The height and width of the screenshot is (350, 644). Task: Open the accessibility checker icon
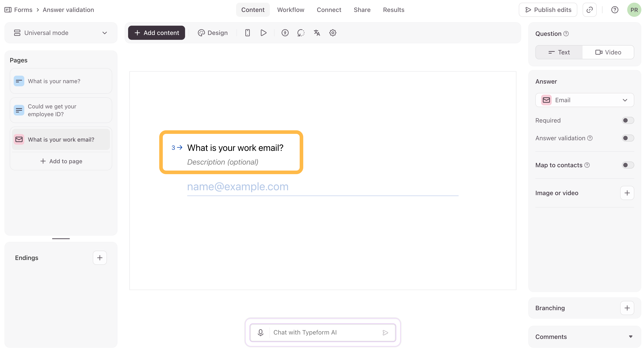(285, 33)
